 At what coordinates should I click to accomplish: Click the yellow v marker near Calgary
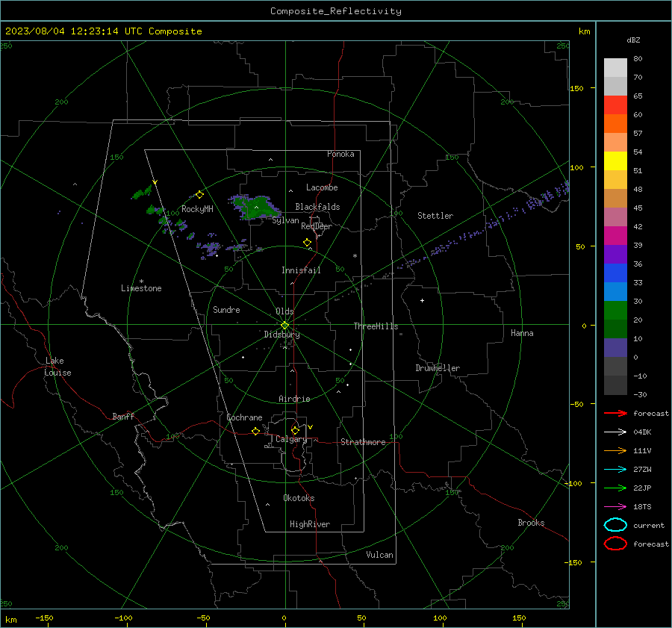point(311,427)
